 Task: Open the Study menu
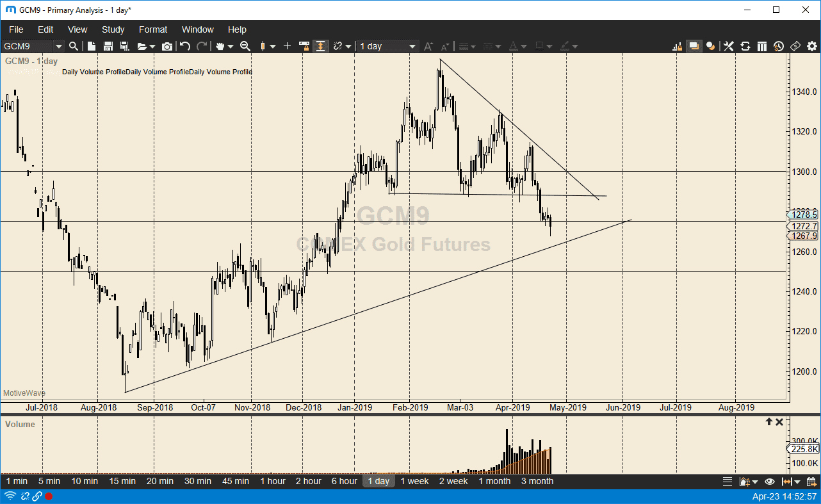click(x=113, y=29)
